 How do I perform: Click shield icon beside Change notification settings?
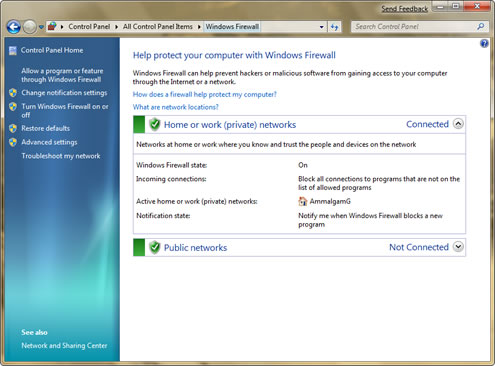(x=13, y=93)
